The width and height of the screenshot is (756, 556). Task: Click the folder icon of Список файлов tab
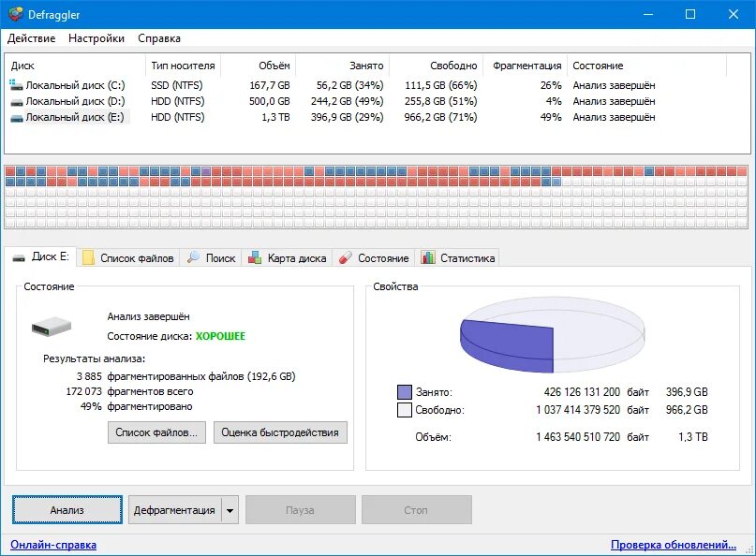point(88,257)
